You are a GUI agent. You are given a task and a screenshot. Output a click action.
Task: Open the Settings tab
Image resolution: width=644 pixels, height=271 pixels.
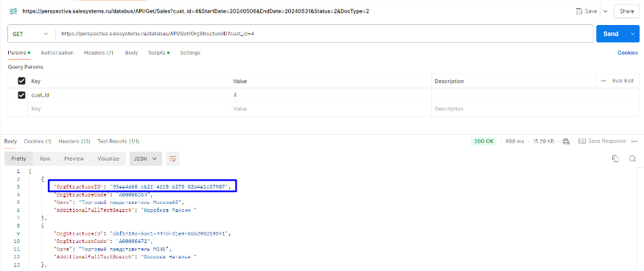pos(190,53)
